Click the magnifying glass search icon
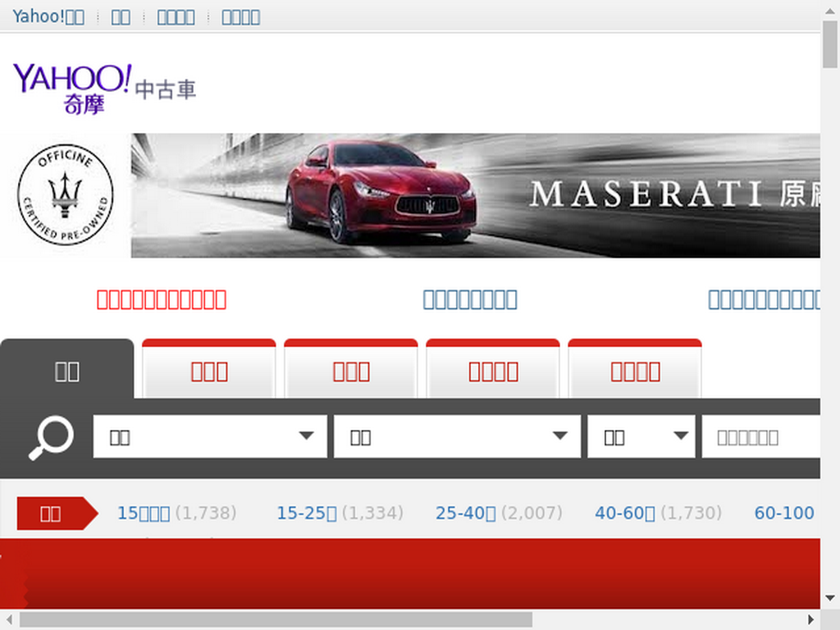This screenshot has height=630, width=840. point(51,438)
